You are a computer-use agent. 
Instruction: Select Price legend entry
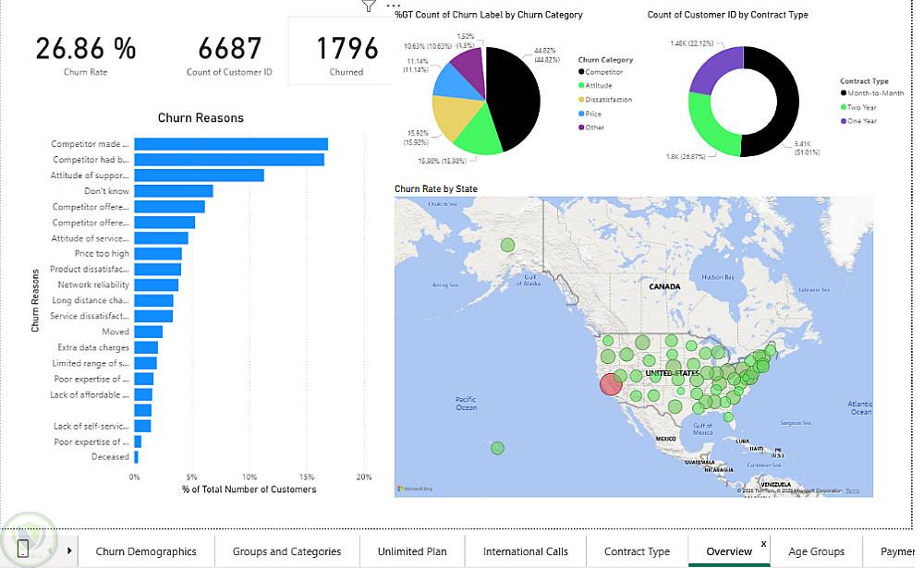590,114
